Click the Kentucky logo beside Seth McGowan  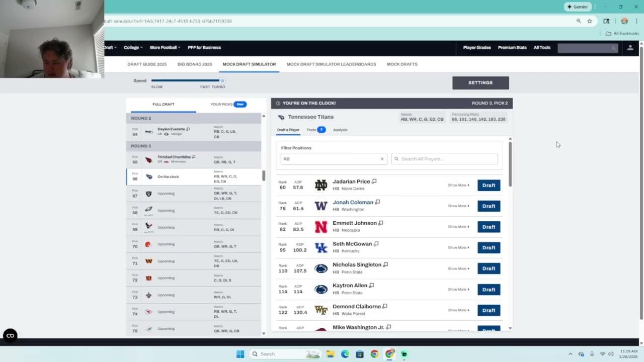pyautogui.click(x=321, y=247)
